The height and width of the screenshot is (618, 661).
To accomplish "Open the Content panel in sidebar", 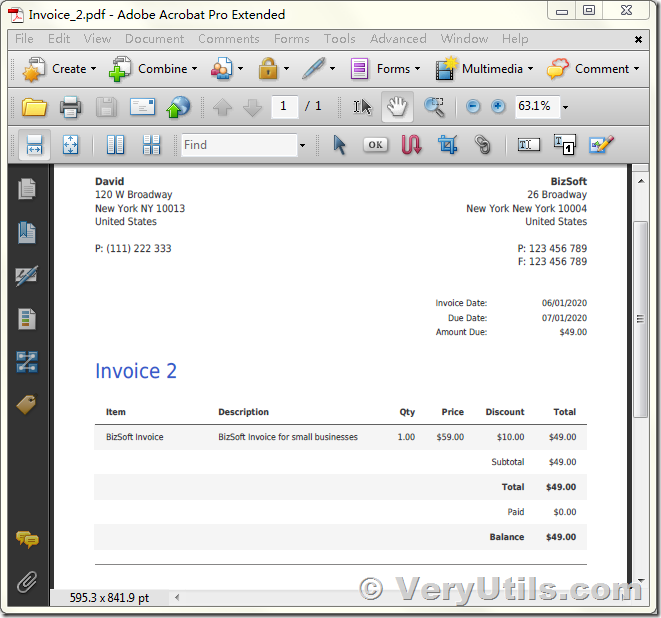I will (x=27, y=319).
